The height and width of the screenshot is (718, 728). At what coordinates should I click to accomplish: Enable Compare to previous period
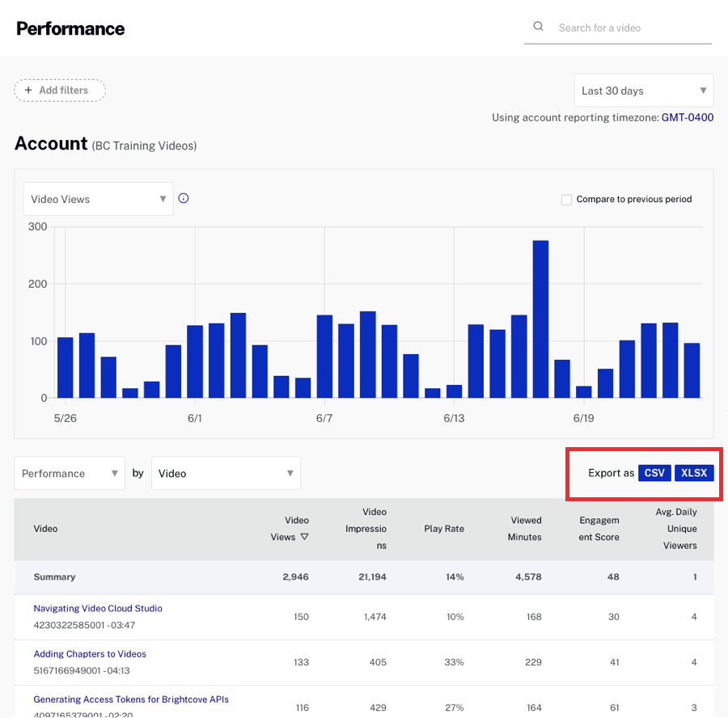click(566, 199)
